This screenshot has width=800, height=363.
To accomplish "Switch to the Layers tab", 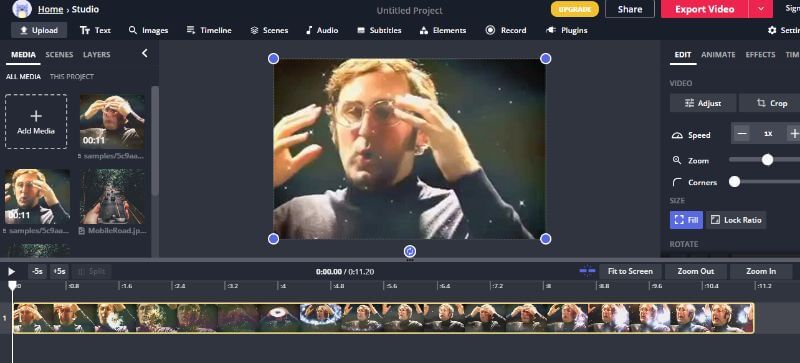I will coord(96,55).
